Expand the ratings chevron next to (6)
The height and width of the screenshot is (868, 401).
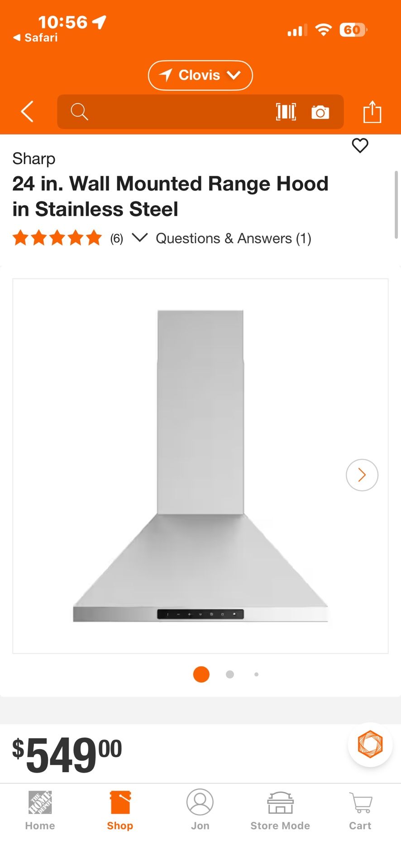pos(140,237)
